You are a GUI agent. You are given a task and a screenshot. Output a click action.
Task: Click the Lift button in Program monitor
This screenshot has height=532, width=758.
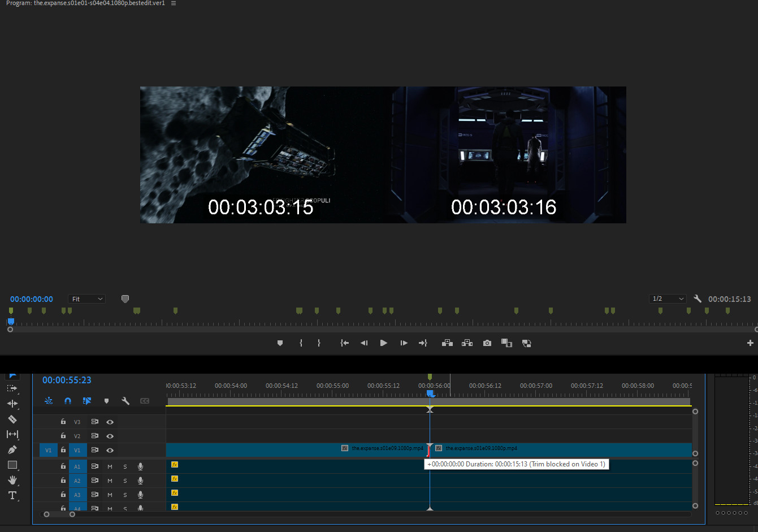click(447, 343)
